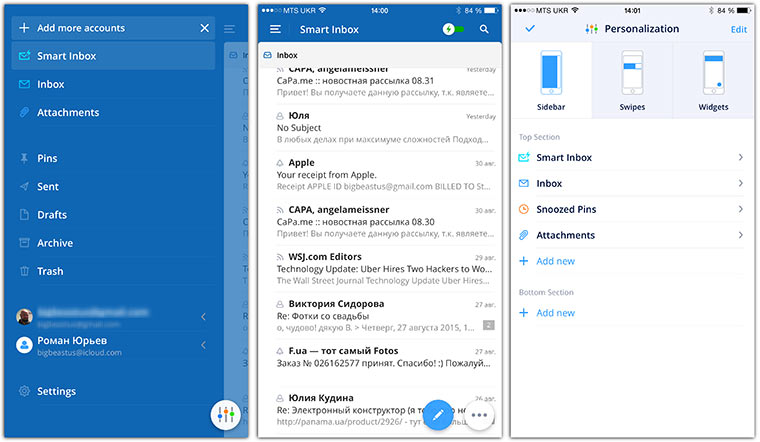Viewport: 760px width, 442px height.
Task: Tap the plus icon beside Add more accounts
Action: click(24, 28)
